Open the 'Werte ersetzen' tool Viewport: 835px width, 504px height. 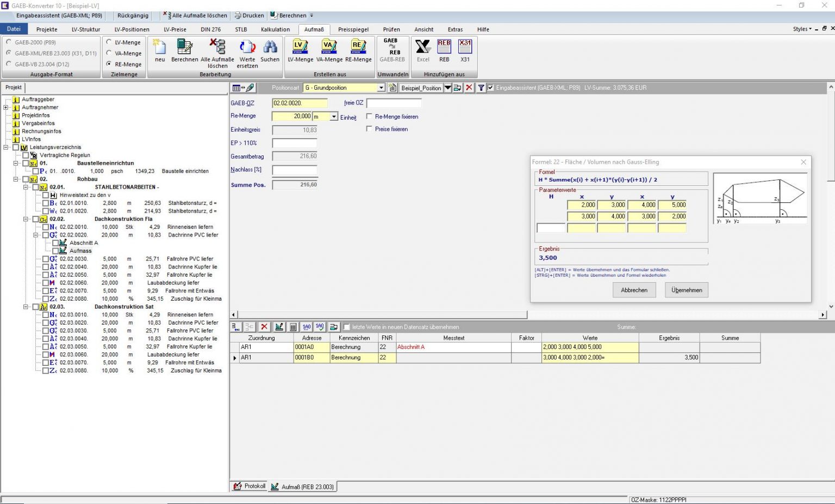click(x=247, y=53)
